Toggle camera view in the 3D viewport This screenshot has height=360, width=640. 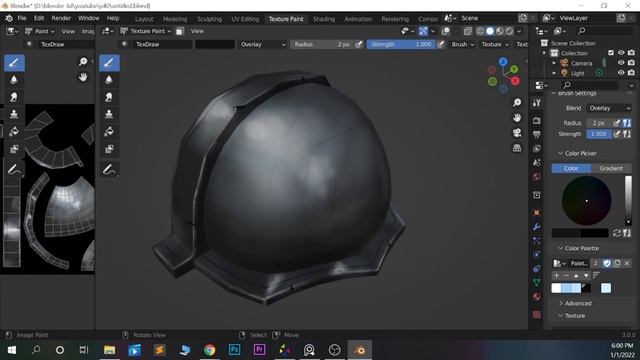(517, 133)
